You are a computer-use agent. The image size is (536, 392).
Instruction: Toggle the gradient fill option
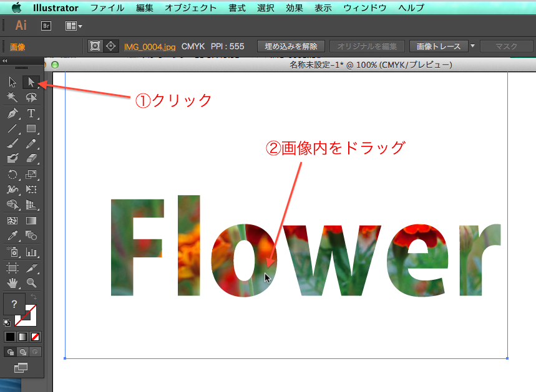click(x=22, y=336)
